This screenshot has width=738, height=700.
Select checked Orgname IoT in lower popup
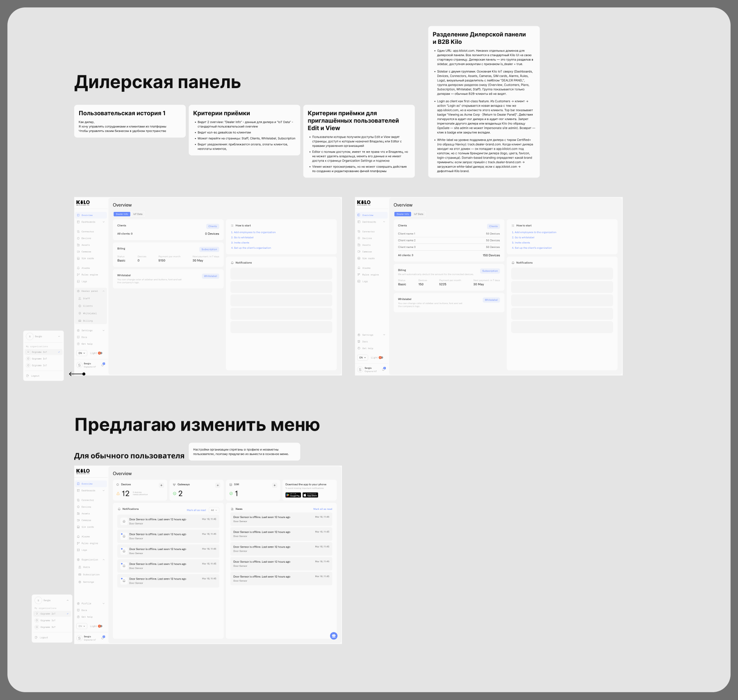[52, 614]
